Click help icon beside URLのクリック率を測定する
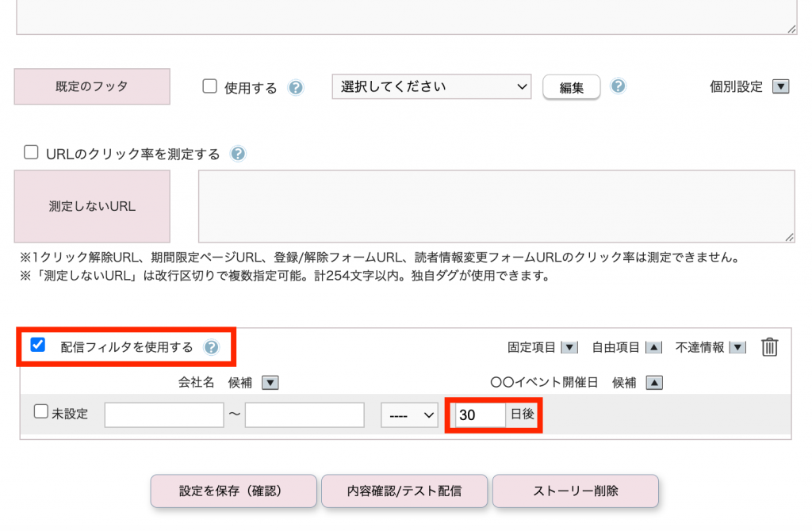Screen dimensions: 812x531 [x=238, y=154]
